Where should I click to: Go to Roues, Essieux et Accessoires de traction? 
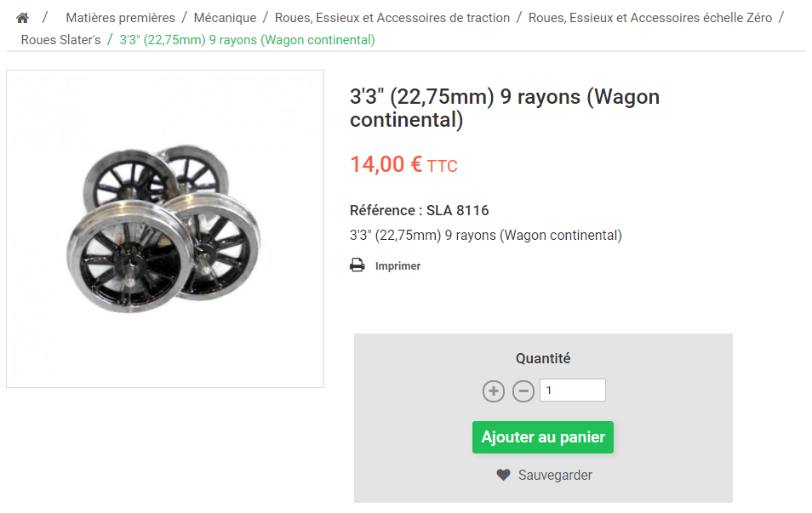point(392,18)
